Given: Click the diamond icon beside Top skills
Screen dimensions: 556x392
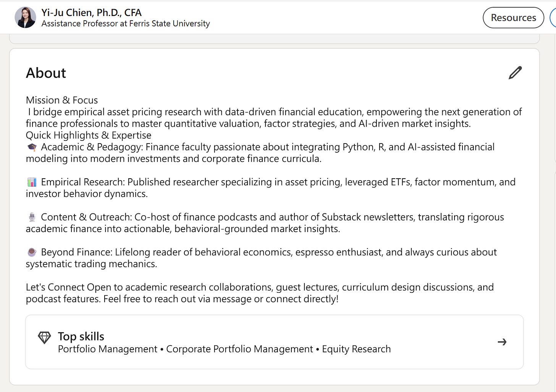Looking at the screenshot, I should (44, 337).
